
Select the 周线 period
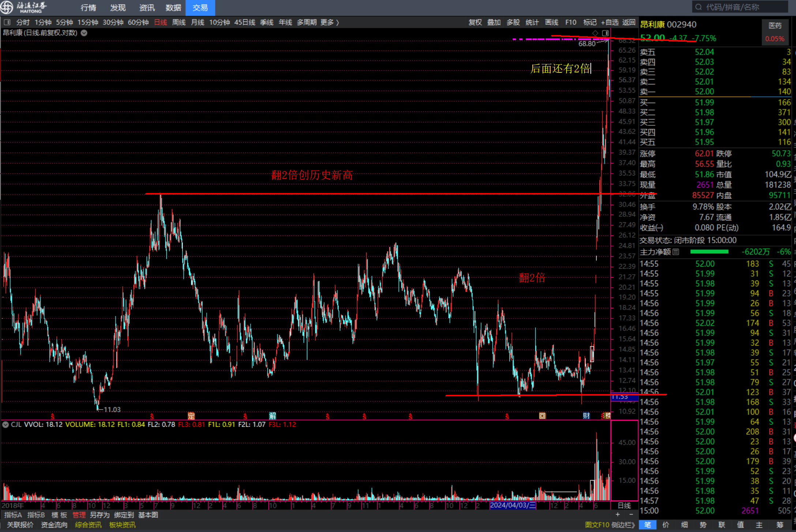(179, 22)
